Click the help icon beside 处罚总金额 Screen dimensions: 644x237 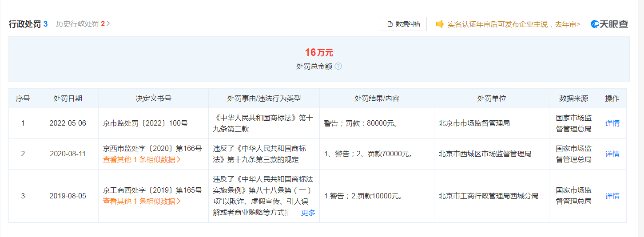tap(338, 67)
